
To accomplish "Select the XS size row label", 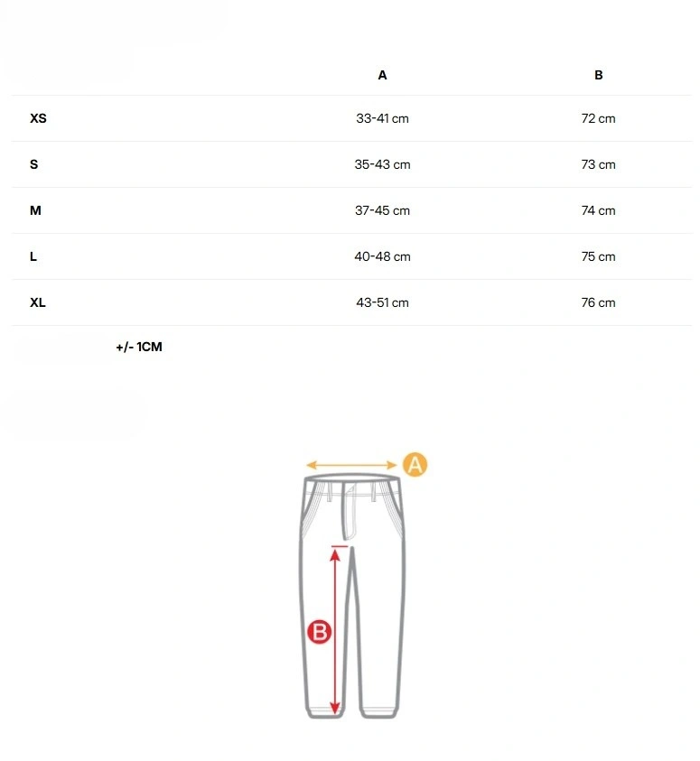I will click(x=38, y=118).
